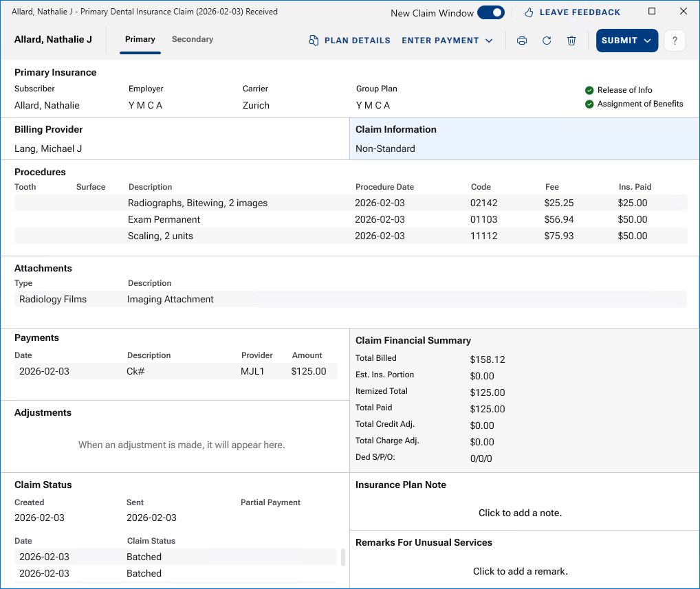Click the Plan Details icon
The image size is (700, 589).
tap(314, 41)
